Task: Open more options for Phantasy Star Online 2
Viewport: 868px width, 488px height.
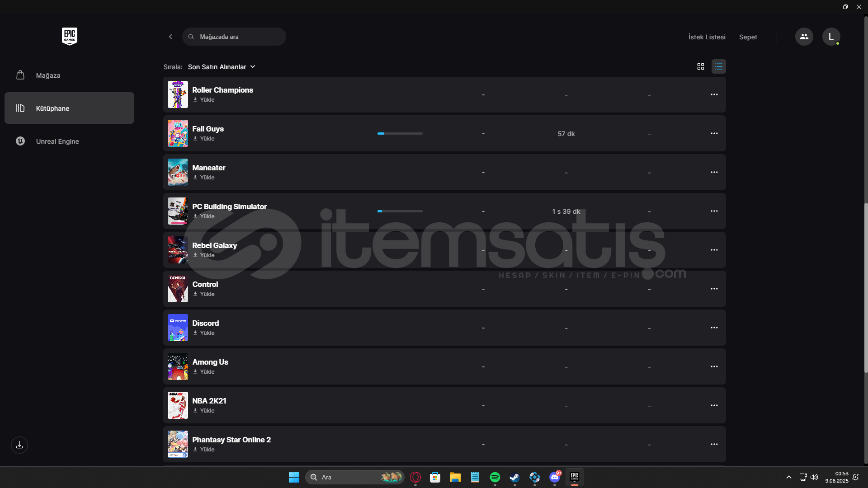Action: [714, 444]
